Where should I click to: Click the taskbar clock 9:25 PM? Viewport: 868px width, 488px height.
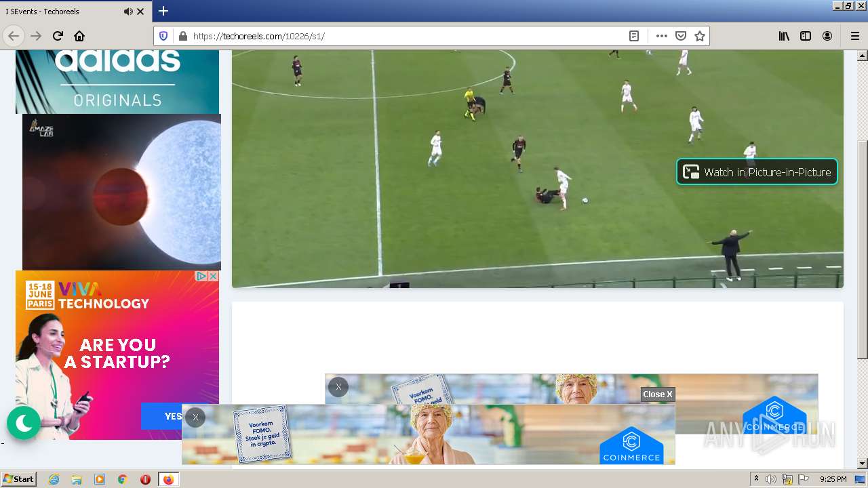click(x=833, y=479)
